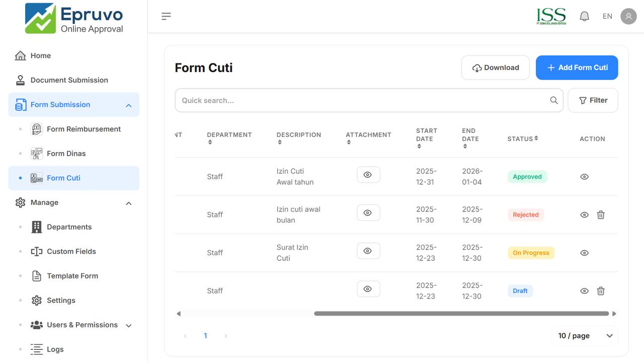Click the hamburger menu collapse icon
Viewport: 644px width, 363px height.
pos(166,16)
